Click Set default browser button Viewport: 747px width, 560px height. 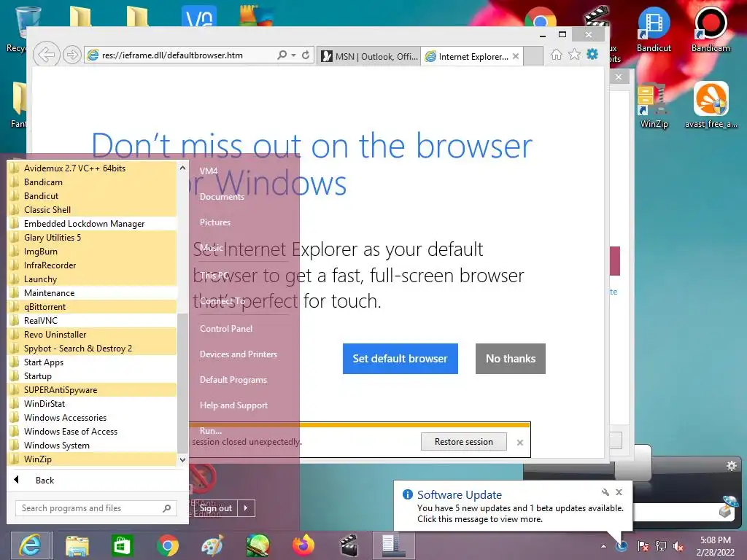400,359
